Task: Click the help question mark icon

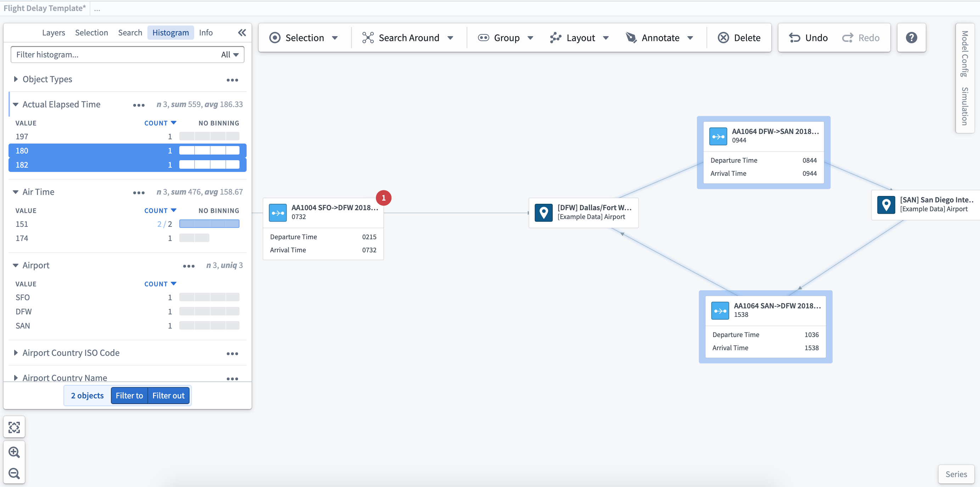Action: [x=911, y=38]
